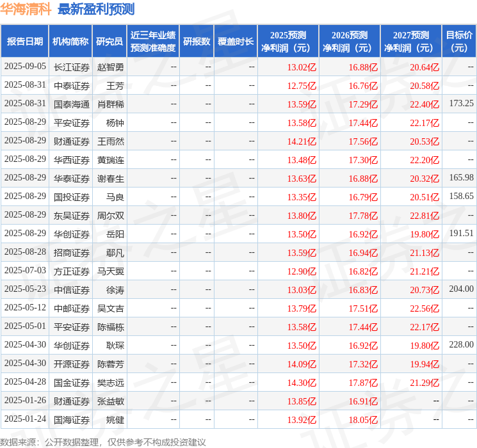
Task: Click the 覆盖时长 column header
Action: (x=236, y=42)
